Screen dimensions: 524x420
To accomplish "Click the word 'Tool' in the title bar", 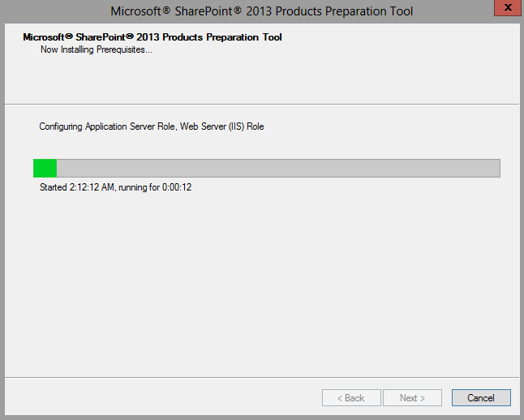I will (x=400, y=11).
